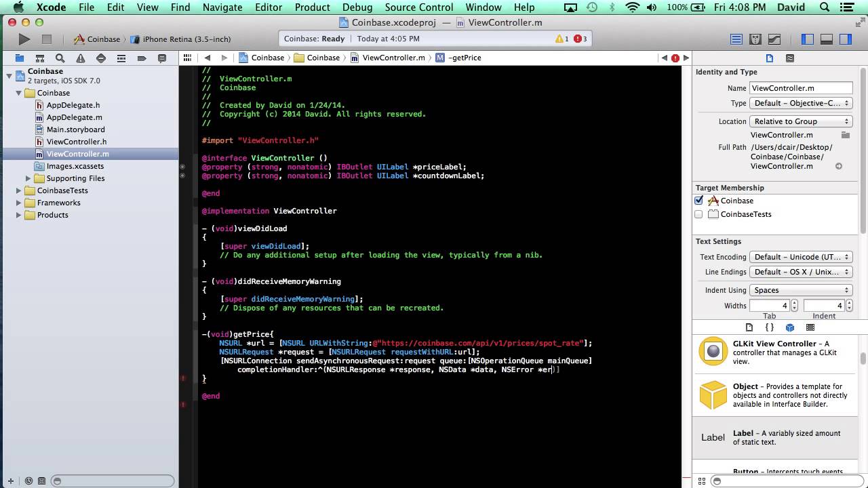Select the Version editor
Image resolution: width=868 pixels, height=488 pixels.
[x=774, y=39]
